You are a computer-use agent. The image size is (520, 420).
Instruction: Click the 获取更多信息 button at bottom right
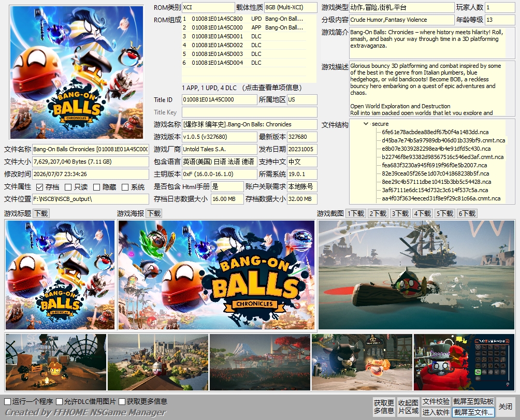click(x=384, y=407)
